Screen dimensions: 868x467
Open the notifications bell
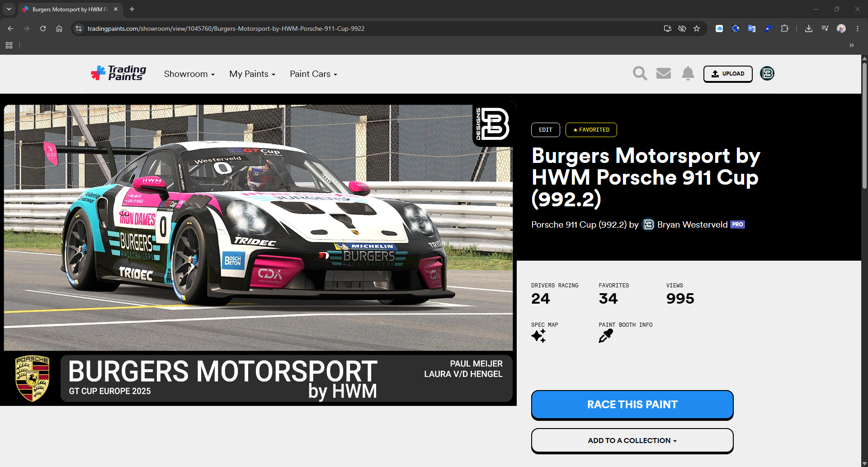(x=688, y=73)
